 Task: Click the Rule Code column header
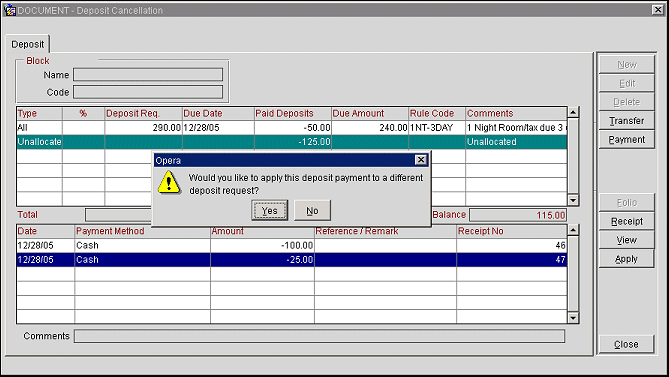[437, 113]
